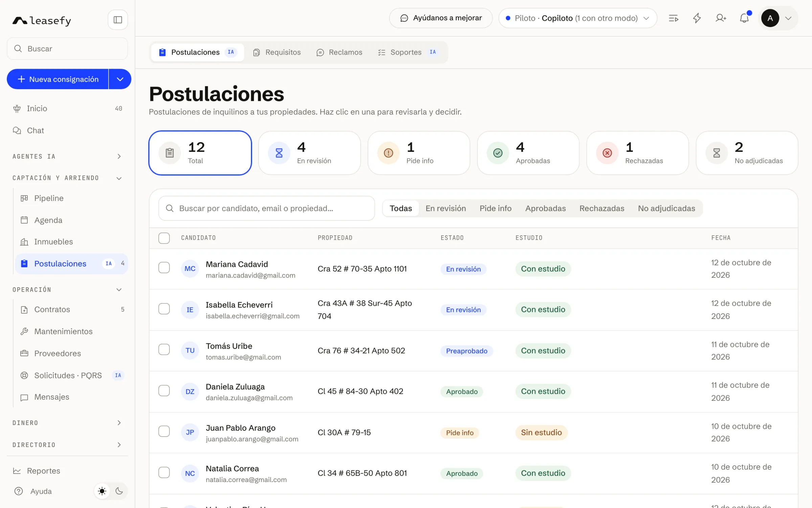Switch to the Requisitos tab

(277, 52)
